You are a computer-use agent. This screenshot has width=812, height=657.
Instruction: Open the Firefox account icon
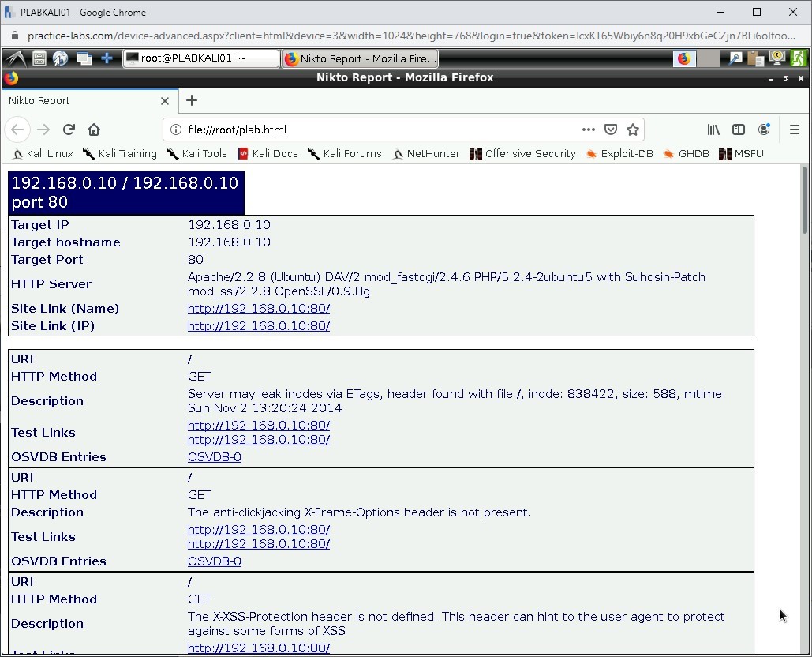764,130
